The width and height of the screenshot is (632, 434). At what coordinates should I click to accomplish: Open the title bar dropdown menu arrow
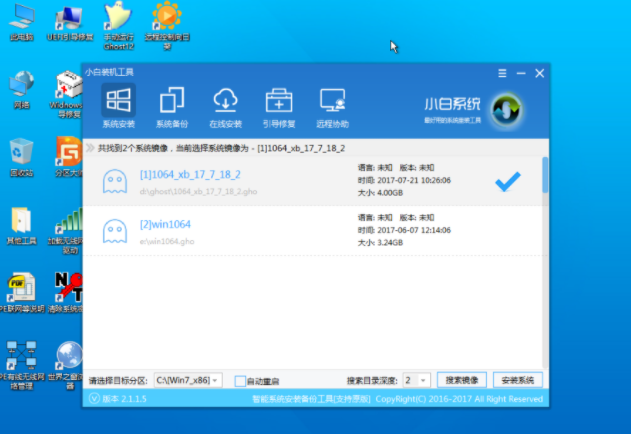[x=502, y=73]
